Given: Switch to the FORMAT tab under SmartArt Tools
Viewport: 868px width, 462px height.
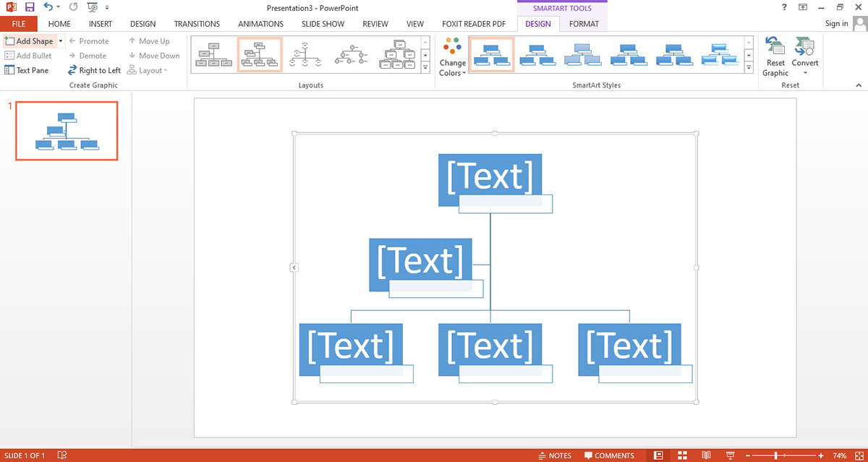Looking at the screenshot, I should (584, 24).
